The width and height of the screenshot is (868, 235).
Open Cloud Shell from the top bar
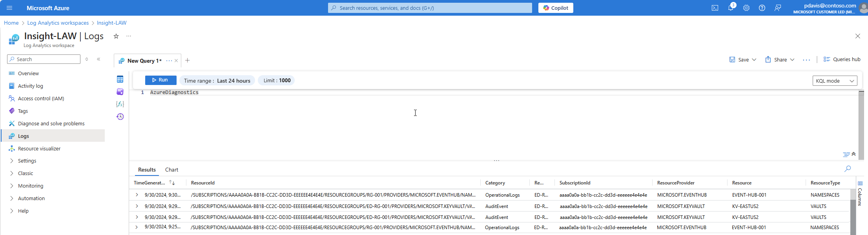tap(715, 8)
